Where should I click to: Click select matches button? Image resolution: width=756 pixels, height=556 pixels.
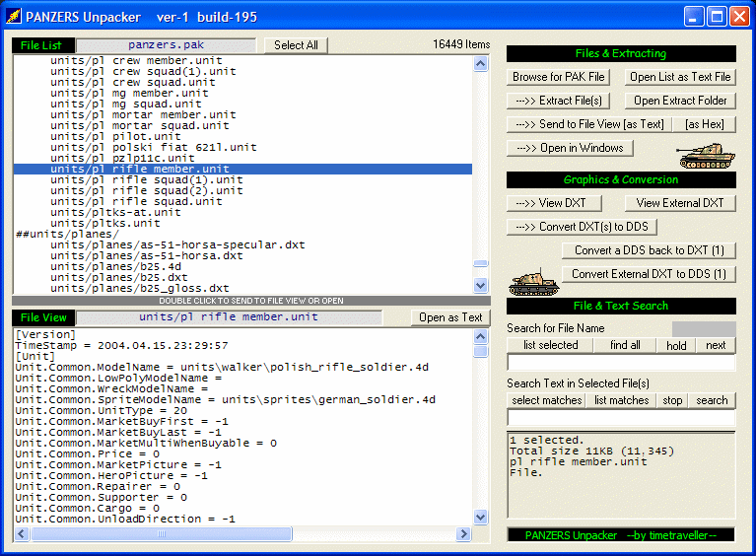coord(547,400)
